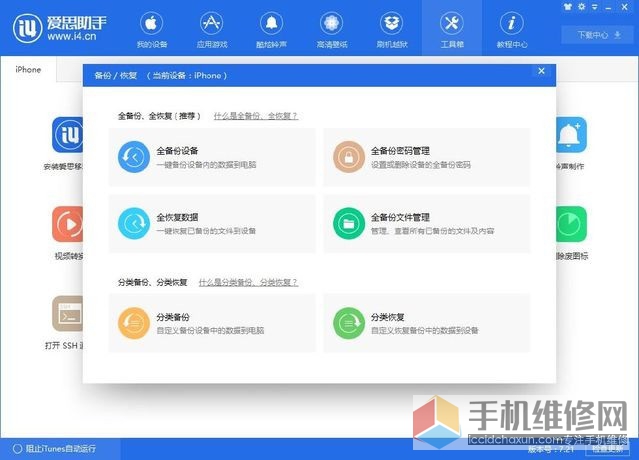Click the 检查更新 button in status bar
Image resolution: width=639 pixels, height=460 pixels.
click(608, 449)
